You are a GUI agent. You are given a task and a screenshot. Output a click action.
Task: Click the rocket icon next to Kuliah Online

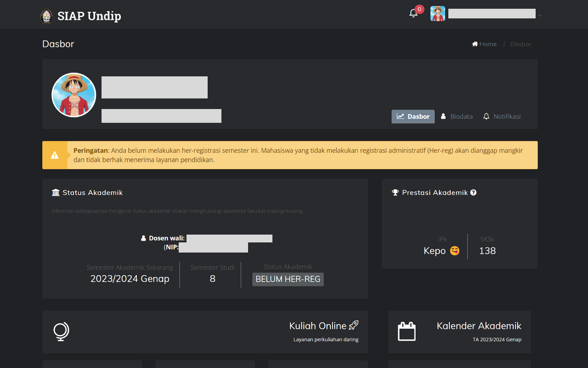click(x=353, y=325)
